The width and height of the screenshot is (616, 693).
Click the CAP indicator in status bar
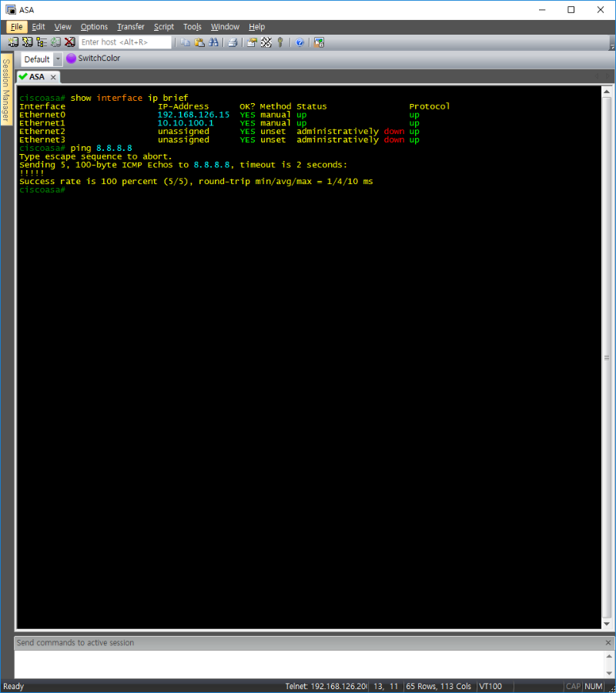point(573,686)
